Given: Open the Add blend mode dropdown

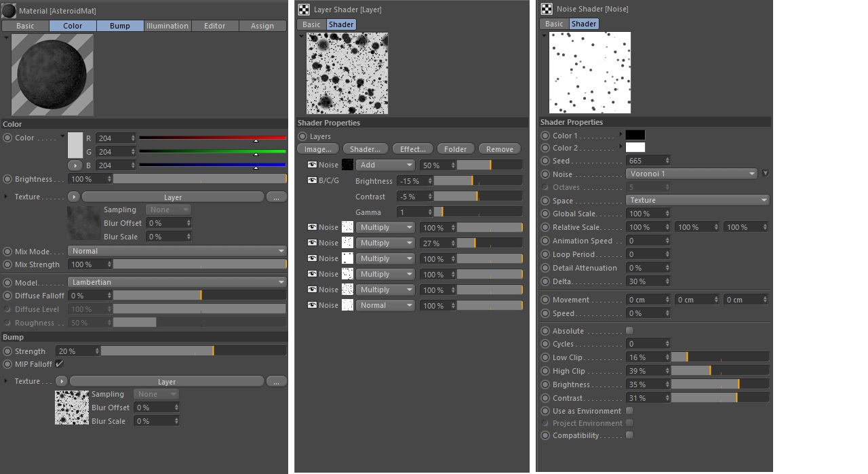Looking at the screenshot, I should point(385,165).
